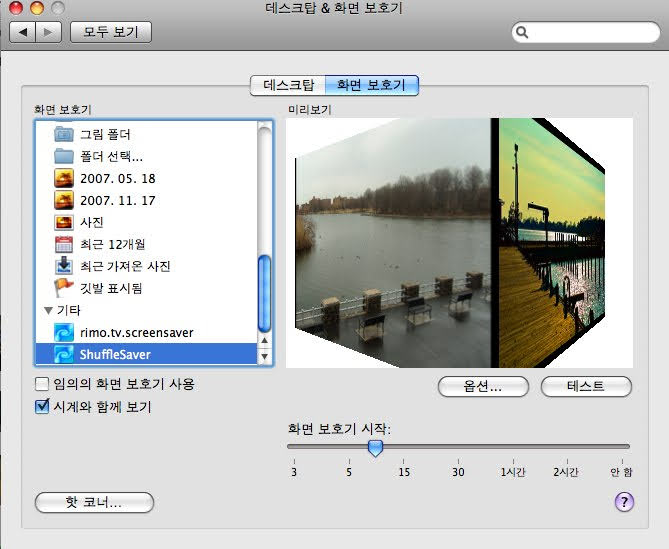Click the ShuffleSaver swirl icon

pyautogui.click(x=64, y=354)
